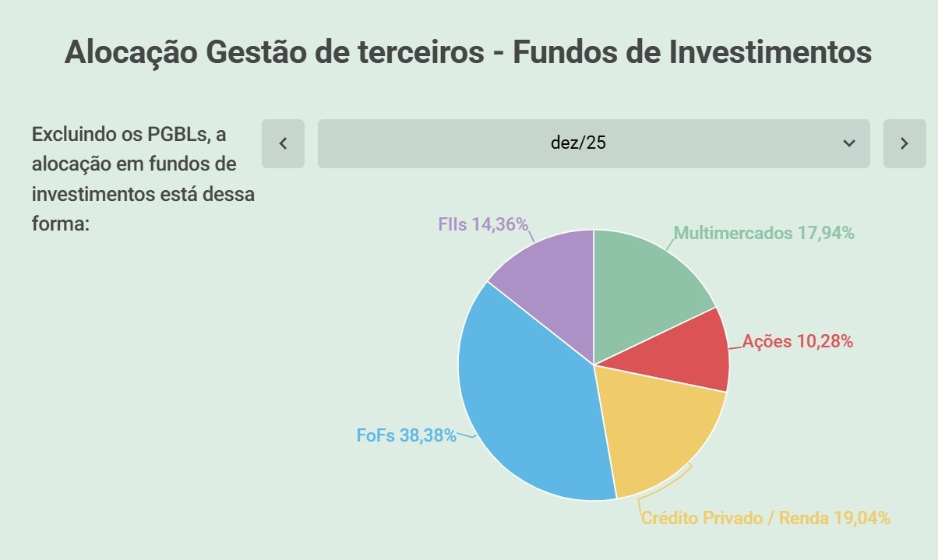Click the chevron on the date selector
The height and width of the screenshot is (560, 938).
tap(849, 143)
